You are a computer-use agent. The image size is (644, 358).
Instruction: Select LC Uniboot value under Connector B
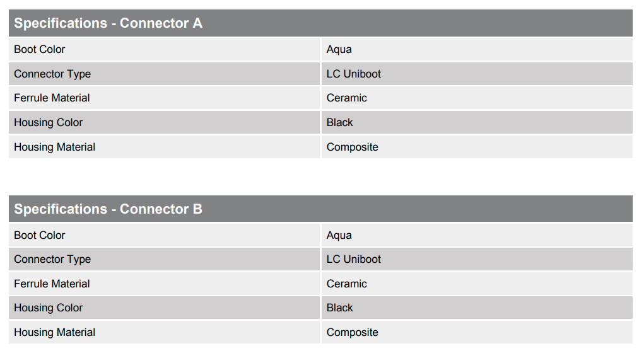click(x=353, y=259)
